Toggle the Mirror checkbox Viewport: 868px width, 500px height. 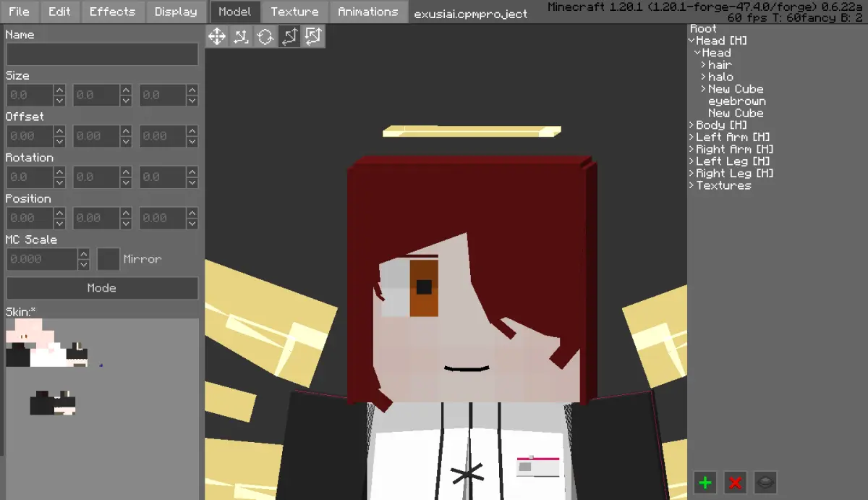point(109,259)
